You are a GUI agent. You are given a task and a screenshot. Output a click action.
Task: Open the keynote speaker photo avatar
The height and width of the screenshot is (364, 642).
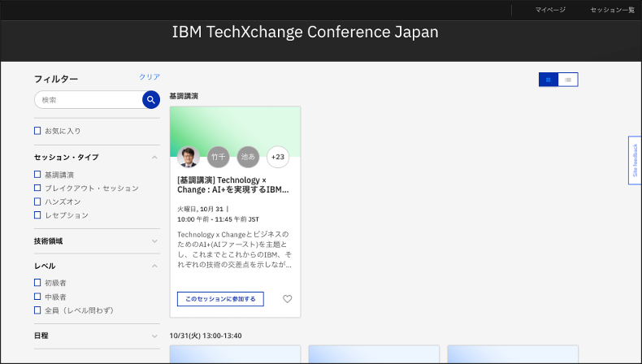coord(189,157)
